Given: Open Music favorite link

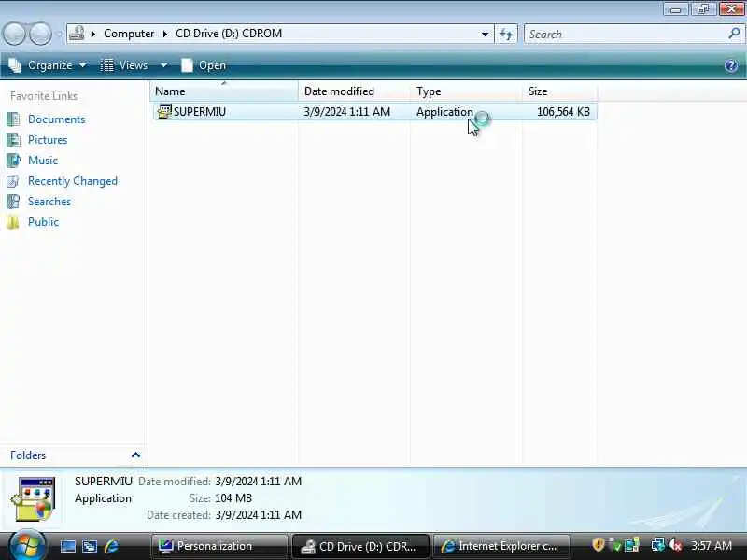Looking at the screenshot, I should click(43, 160).
